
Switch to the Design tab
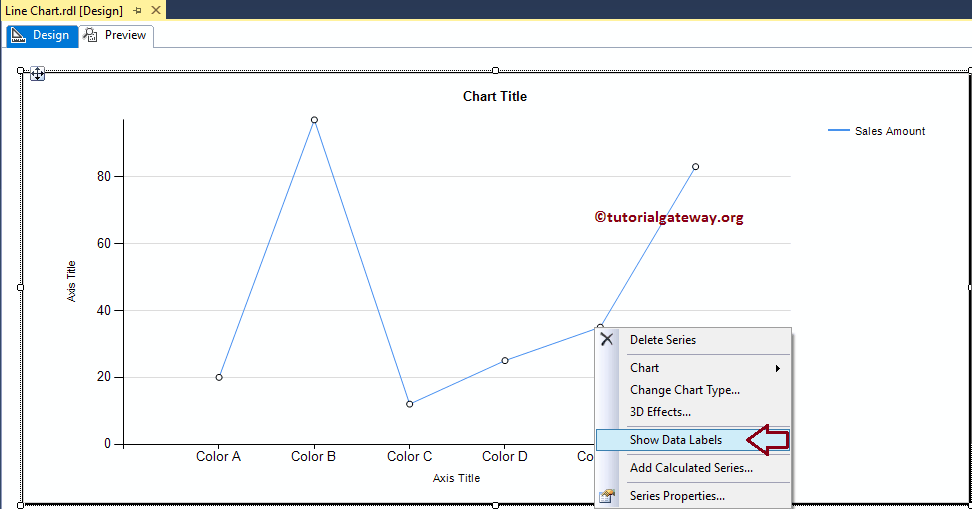42,35
